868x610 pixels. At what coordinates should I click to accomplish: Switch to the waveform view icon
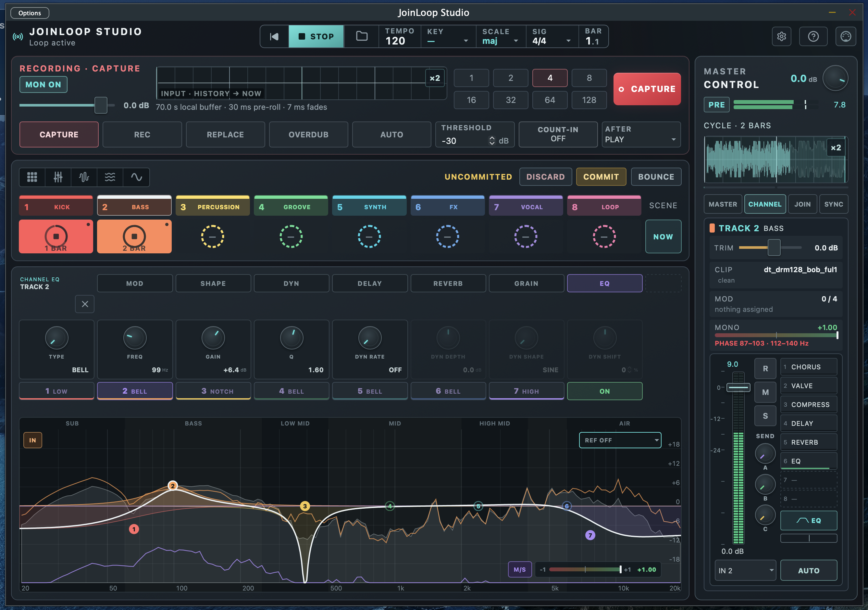(x=84, y=177)
